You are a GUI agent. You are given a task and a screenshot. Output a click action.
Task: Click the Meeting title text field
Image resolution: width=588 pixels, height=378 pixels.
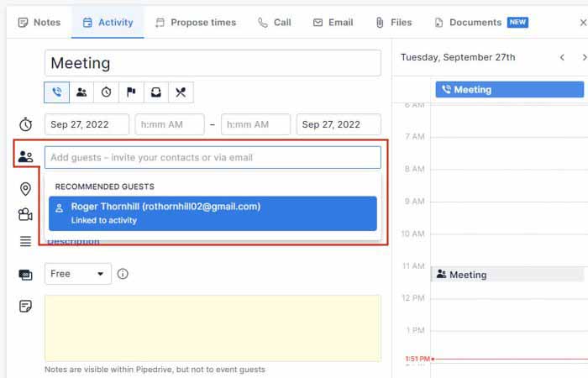213,63
